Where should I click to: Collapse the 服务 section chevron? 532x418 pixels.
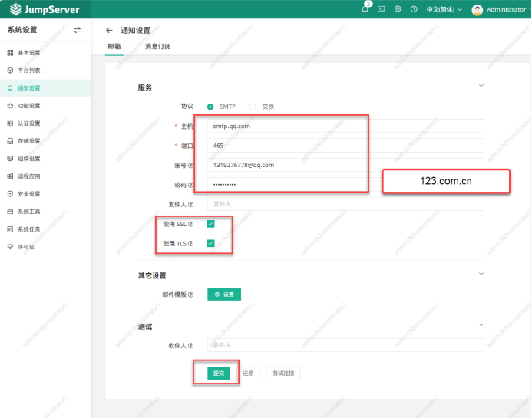click(x=481, y=86)
